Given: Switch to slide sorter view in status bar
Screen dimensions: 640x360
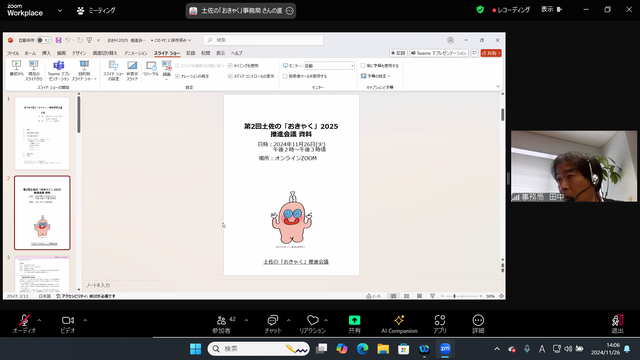Looking at the screenshot, I should click(x=407, y=296).
